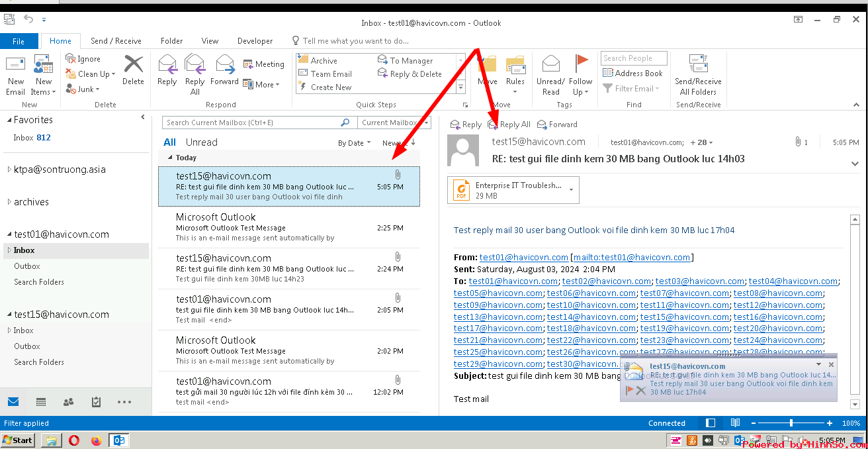Screen dimensions: 868x449
Task: Open Tasks view in navigation bar
Action: [x=96, y=401]
